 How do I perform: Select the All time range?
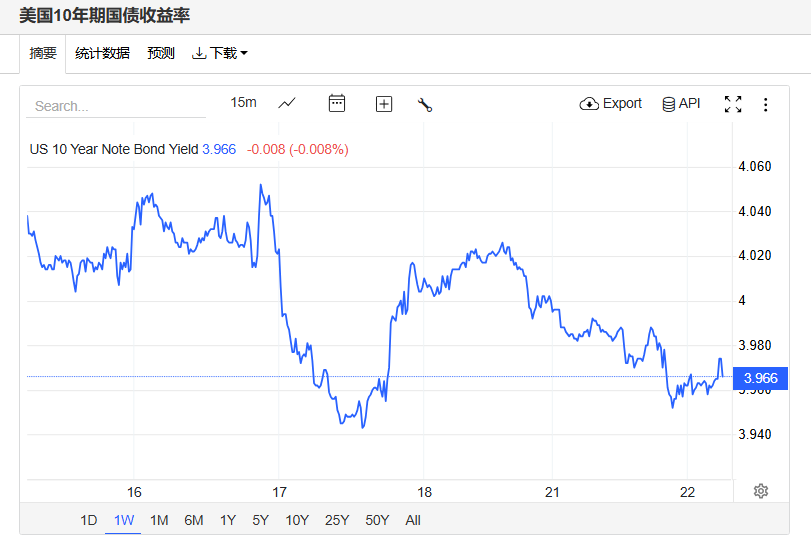coord(413,520)
